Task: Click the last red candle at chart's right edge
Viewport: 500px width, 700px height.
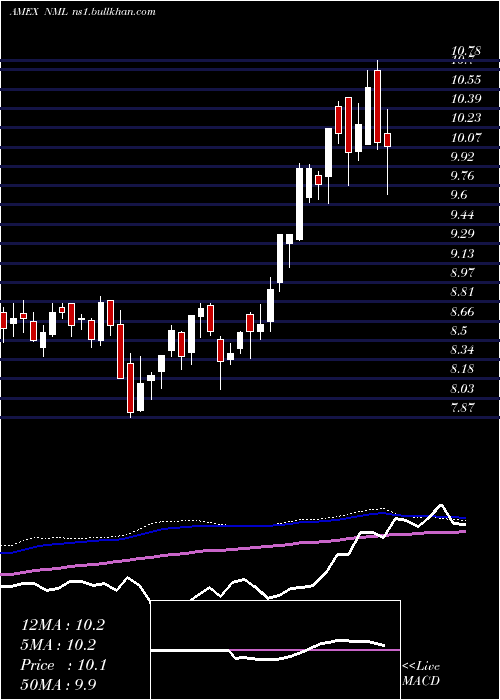Action: [x=388, y=140]
